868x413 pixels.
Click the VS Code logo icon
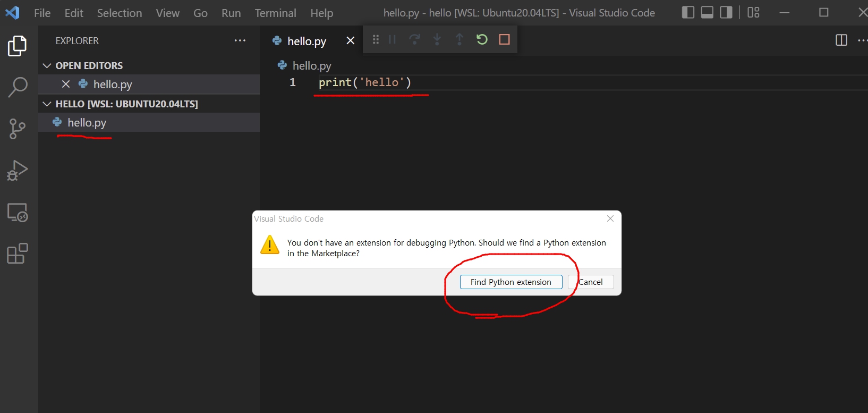click(12, 12)
